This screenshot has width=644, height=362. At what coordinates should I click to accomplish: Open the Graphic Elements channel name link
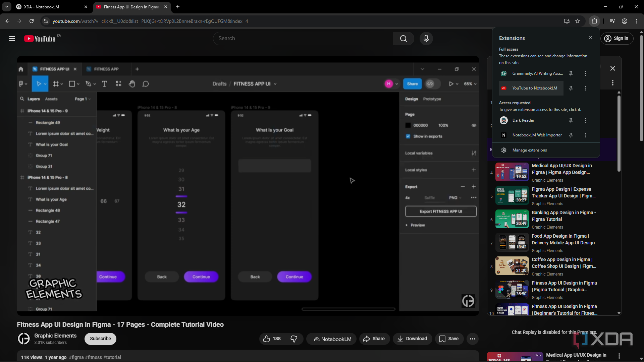click(55, 336)
